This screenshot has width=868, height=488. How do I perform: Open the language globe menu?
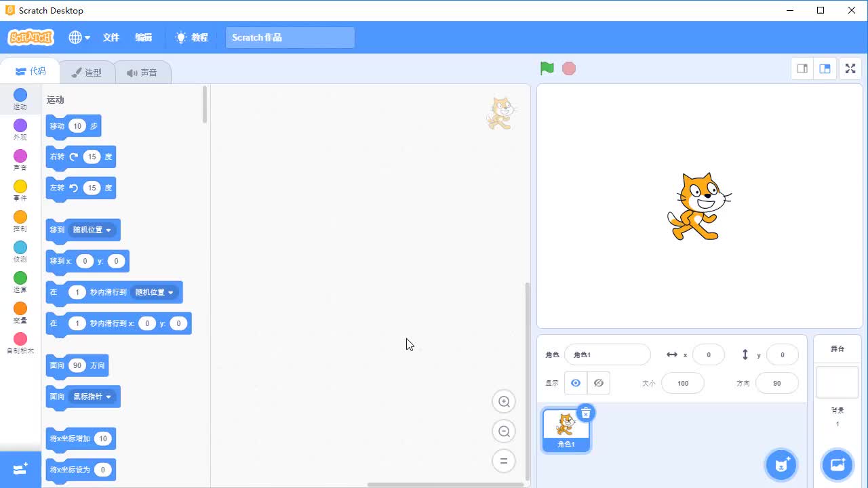click(x=79, y=37)
